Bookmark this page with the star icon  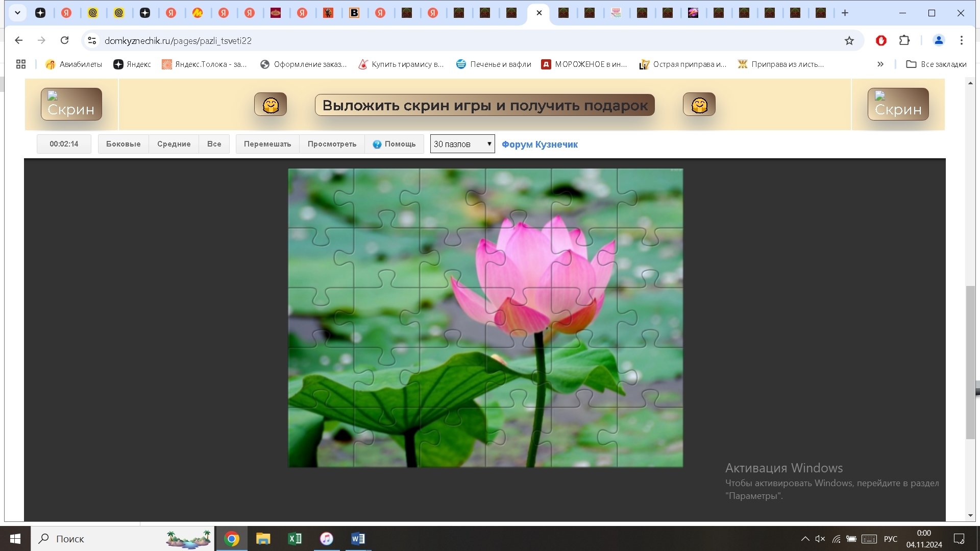(849, 41)
